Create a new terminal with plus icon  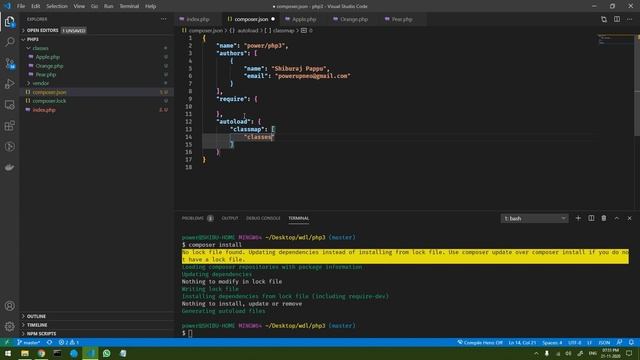click(x=578, y=218)
